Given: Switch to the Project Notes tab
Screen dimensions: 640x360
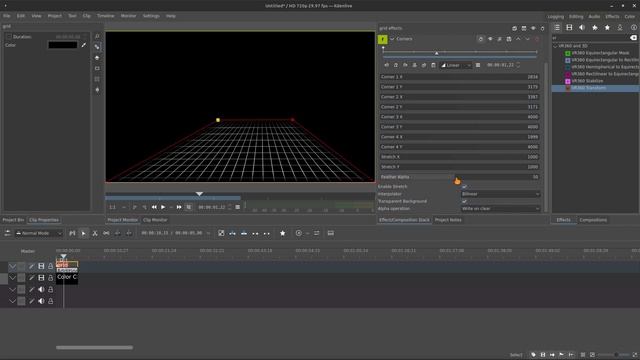Looking at the screenshot, I should click(x=448, y=220).
